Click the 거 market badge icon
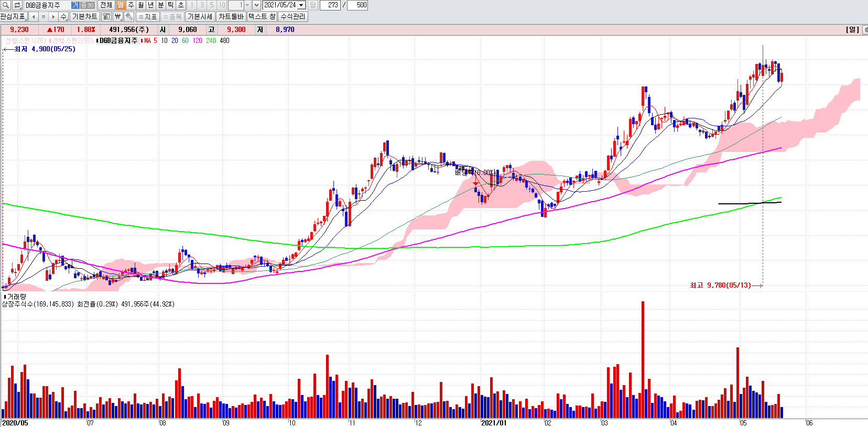The image size is (868, 427). pyautogui.click(x=75, y=5)
